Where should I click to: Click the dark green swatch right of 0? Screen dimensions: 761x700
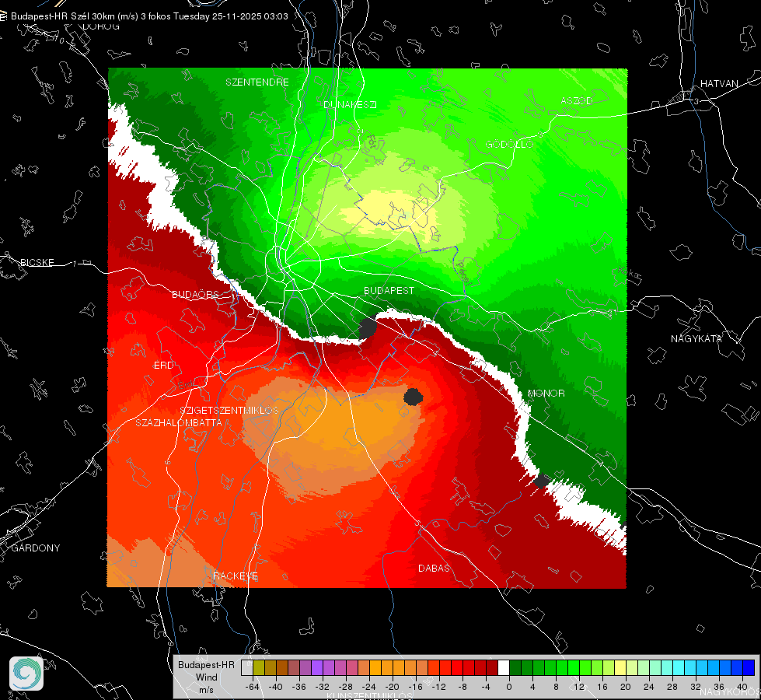pyautogui.click(x=515, y=668)
